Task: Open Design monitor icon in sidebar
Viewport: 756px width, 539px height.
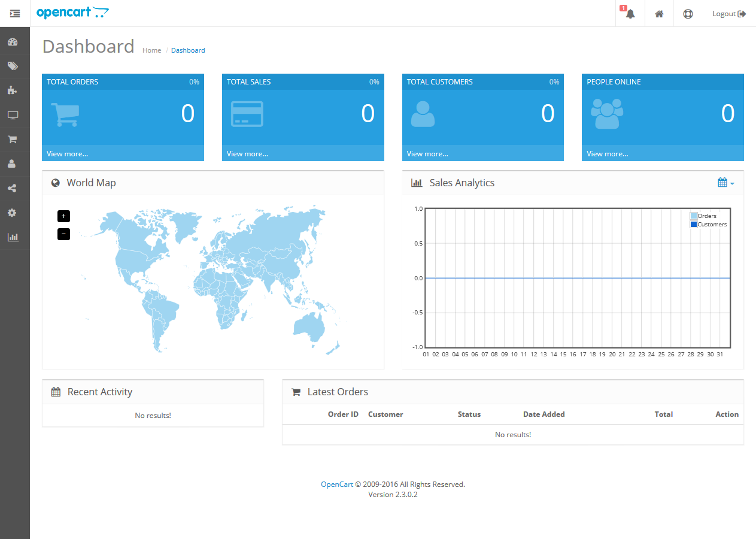Action: [x=13, y=115]
